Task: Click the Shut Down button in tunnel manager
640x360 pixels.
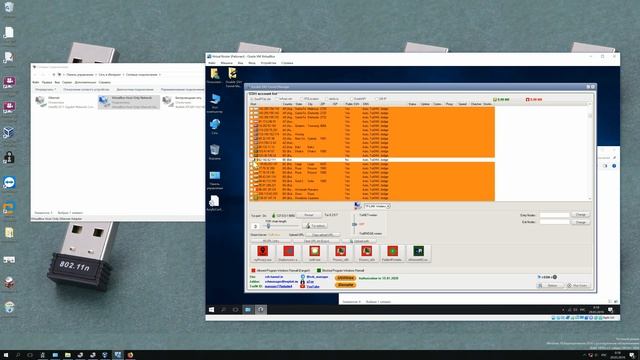Action: point(578,286)
